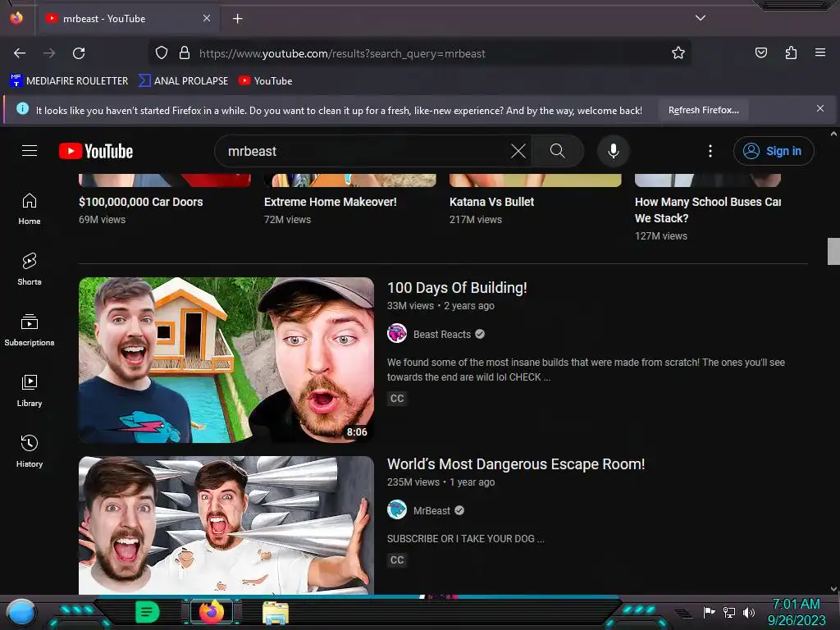
Task: Play the 100 Days Of Building! thumbnail
Action: click(226, 359)
